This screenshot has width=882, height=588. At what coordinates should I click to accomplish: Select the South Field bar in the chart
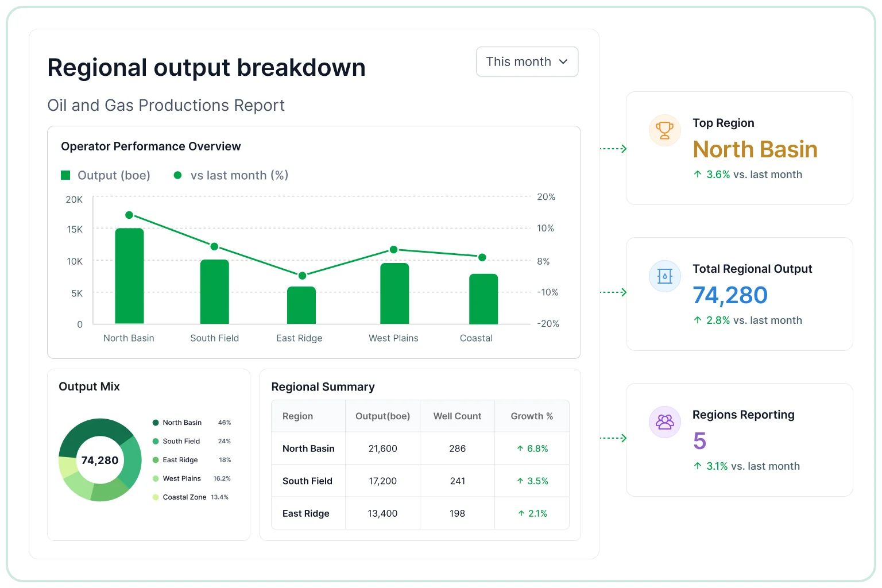click(x=215, y=292)
